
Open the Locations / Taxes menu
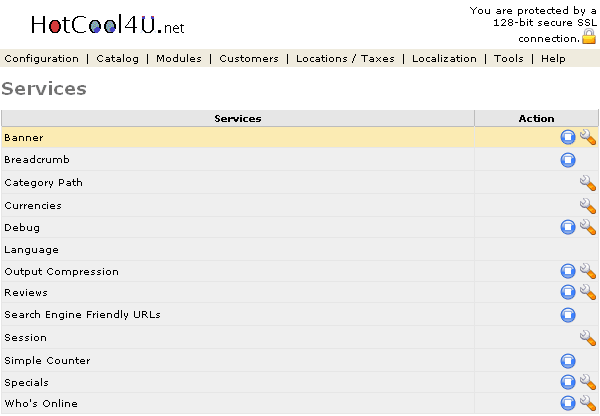click(345, 59)
